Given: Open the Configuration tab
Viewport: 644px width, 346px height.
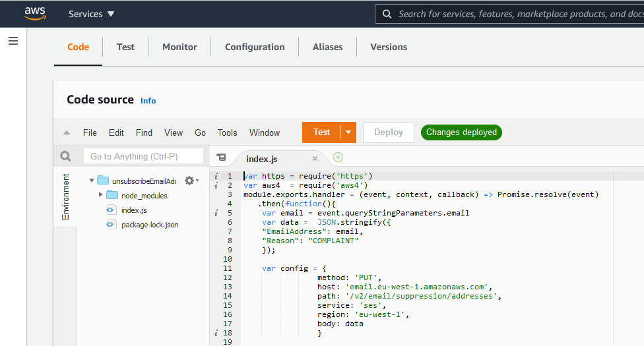Looking at the screenshot, I should click(255, 47).
